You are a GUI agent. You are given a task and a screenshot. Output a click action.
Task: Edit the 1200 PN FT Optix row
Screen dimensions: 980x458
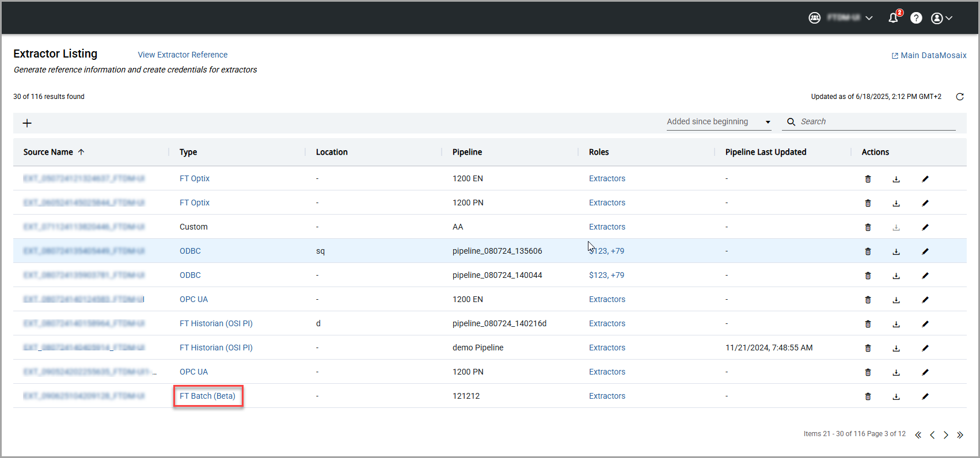tap(925, 203)
